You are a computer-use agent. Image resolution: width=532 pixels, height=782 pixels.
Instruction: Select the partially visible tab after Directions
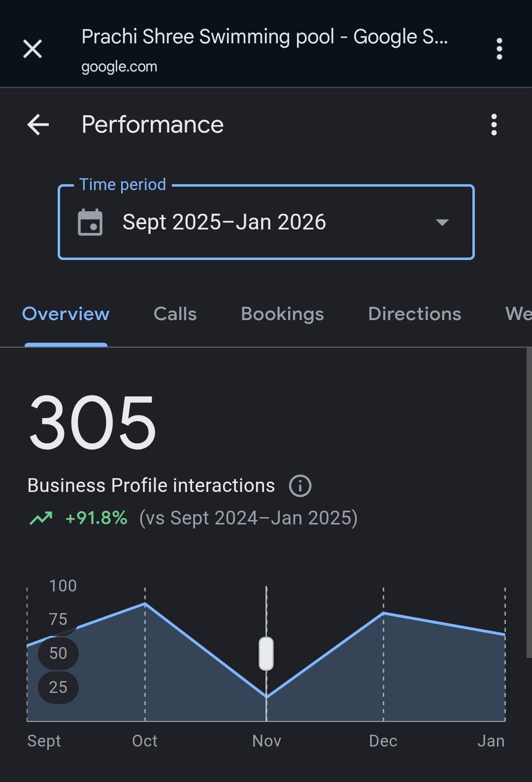[x=517, y=314]
